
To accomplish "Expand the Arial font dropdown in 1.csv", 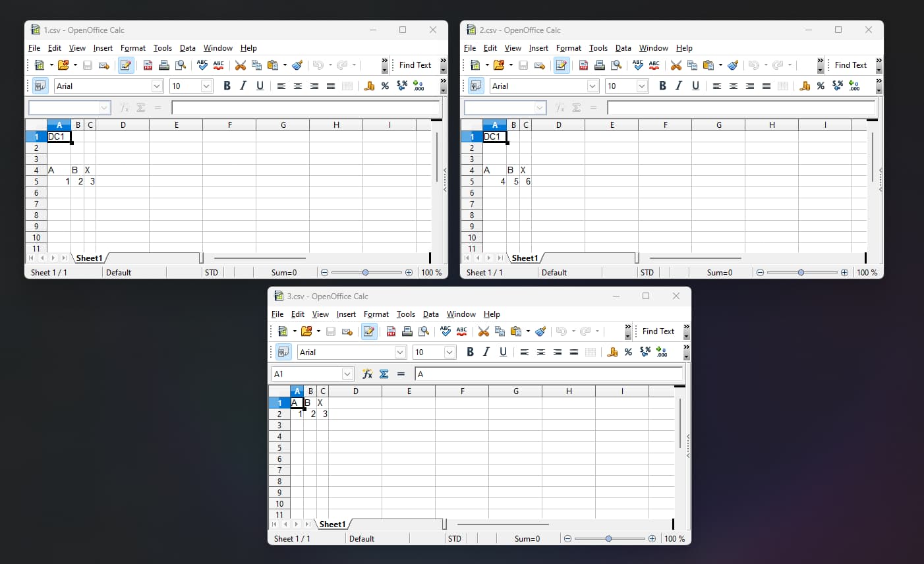I will [x=157, y=86].
